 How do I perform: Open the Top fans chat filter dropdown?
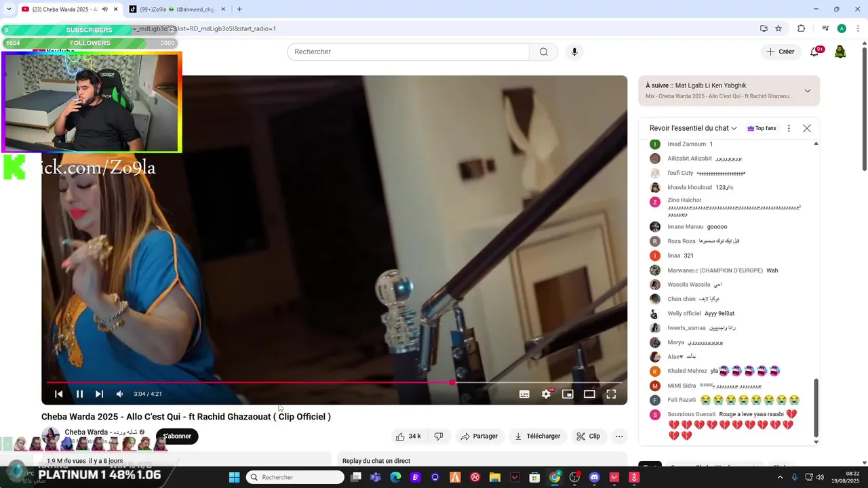point(762,128)
